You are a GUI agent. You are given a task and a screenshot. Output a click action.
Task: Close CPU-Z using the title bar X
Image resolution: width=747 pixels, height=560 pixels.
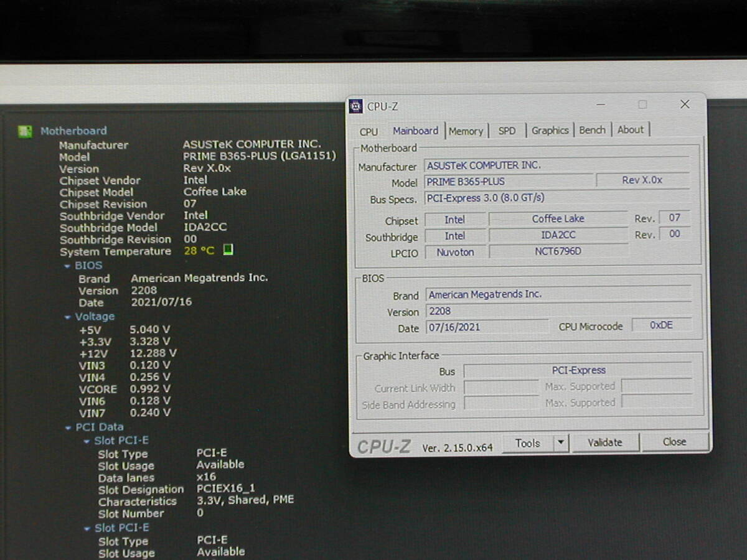(x=685, y=104)
